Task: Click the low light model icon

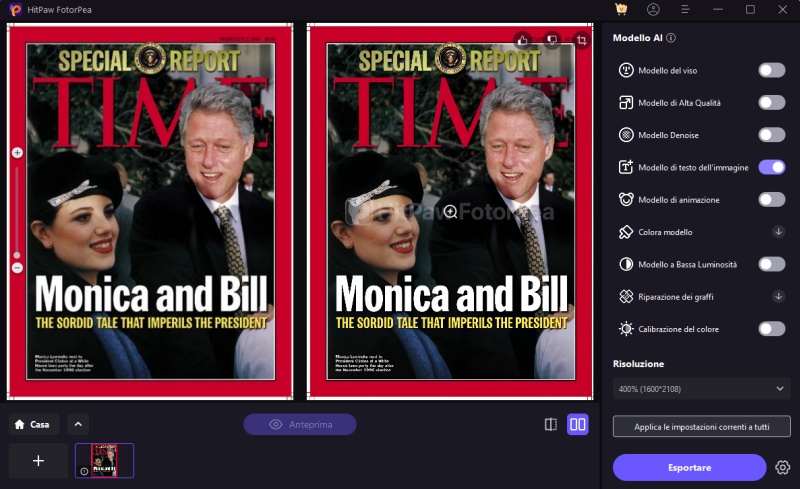Action: pyautogui.click(x=626, y=264)
